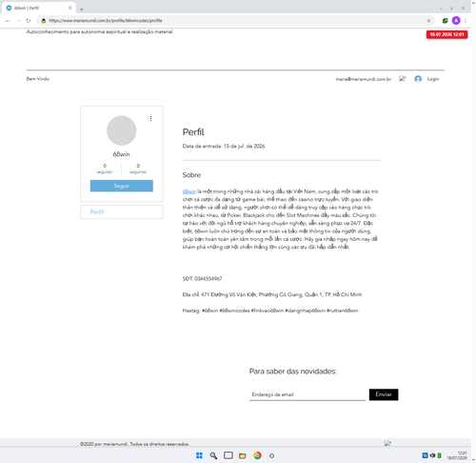Open File Explorer from taskbar

coord(243,455)
